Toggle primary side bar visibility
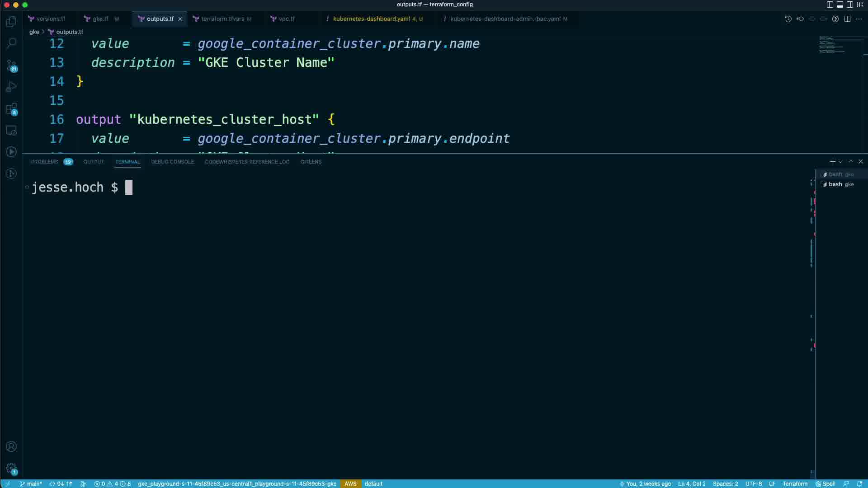This screenshot has height=488, width=868. tap(830, 5)
